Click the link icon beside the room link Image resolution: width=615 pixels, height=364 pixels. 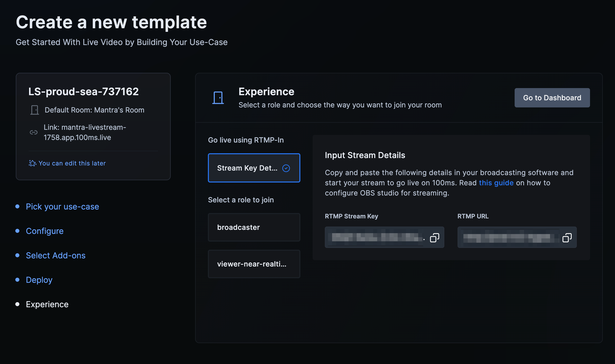coord(34,132)
